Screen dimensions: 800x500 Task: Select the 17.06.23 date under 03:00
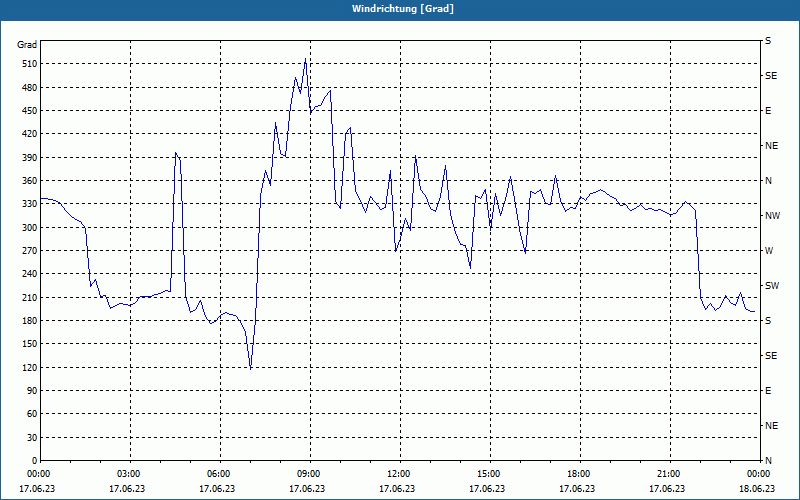tap(127, 489)
